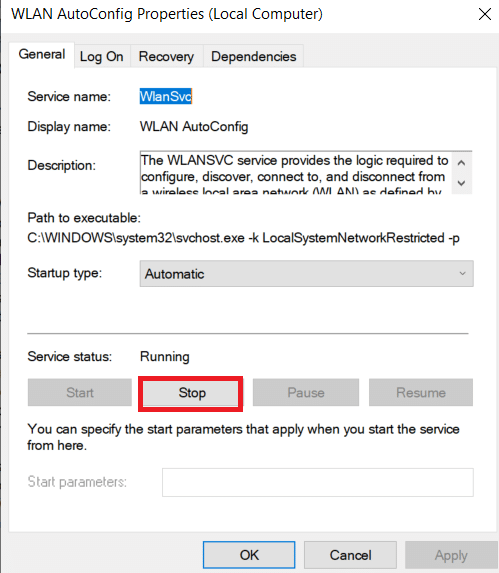Image resolution: width=499 pixels, height=573 pixels.
Task: Click the Start parameters input field
Action: [x=318, y=482]
